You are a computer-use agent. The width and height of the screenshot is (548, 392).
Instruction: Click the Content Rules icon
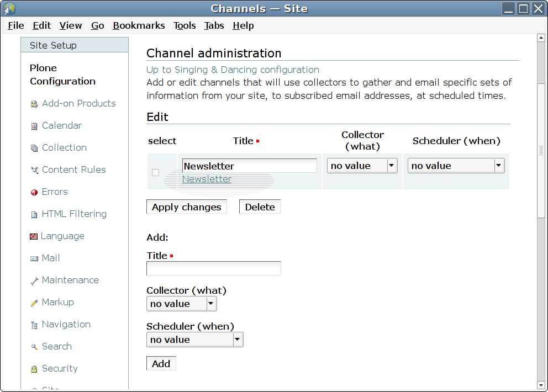pyautogui.click(x=34, y=170)
